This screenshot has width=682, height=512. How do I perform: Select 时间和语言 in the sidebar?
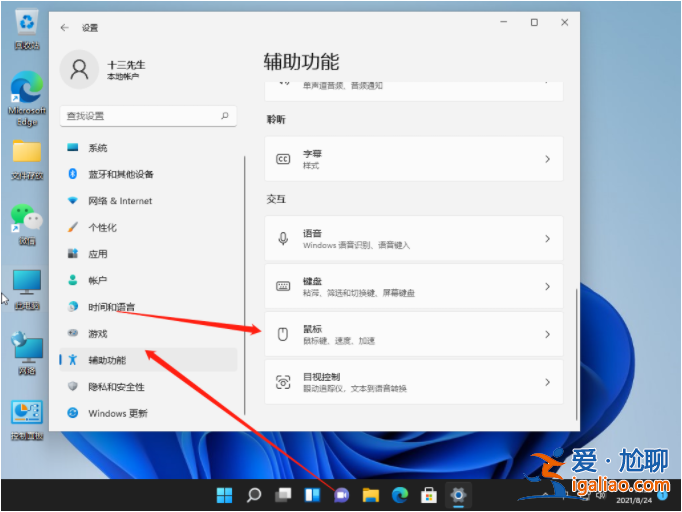click(148, 307)
